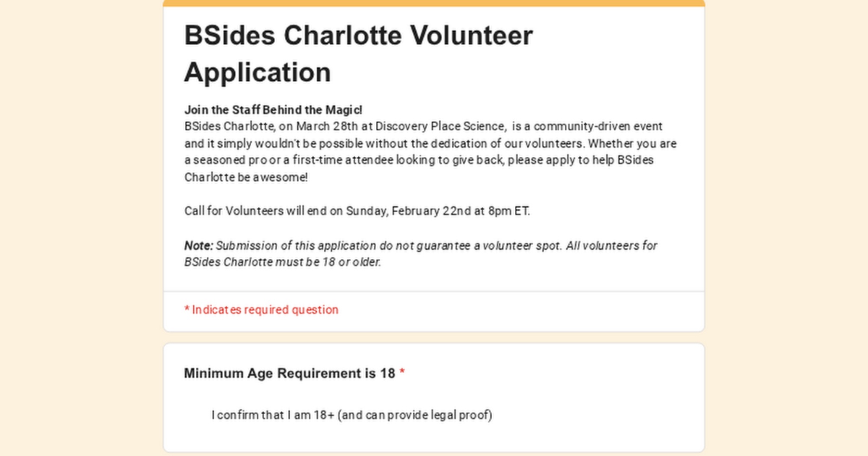This screenshot has width=868, height=456.
Task: Click the red asterisk beside the age question
Action: coord(402,372)
